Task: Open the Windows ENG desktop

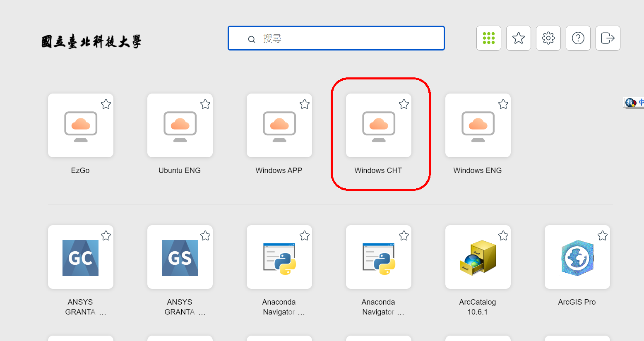Action: click(x=478, y=126)
